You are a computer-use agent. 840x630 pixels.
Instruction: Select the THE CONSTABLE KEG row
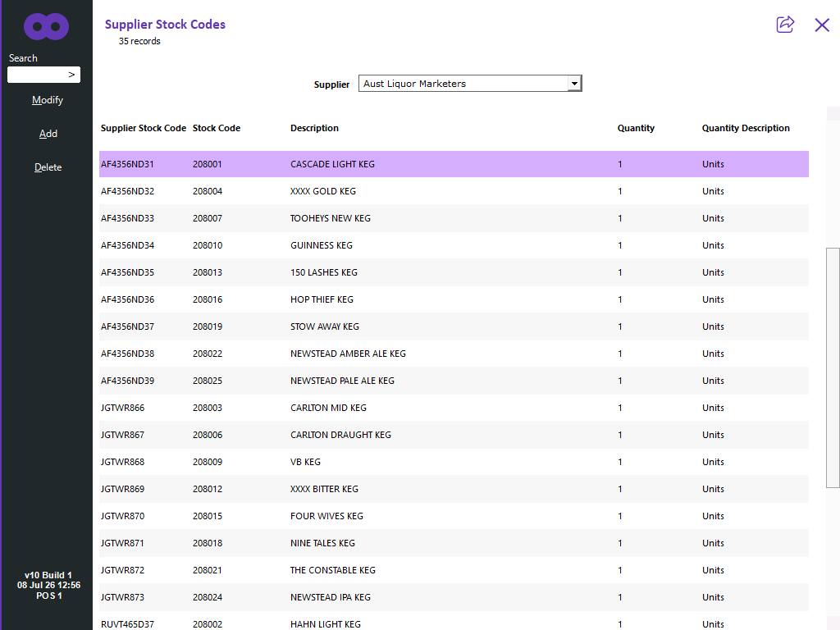[454, 570]
